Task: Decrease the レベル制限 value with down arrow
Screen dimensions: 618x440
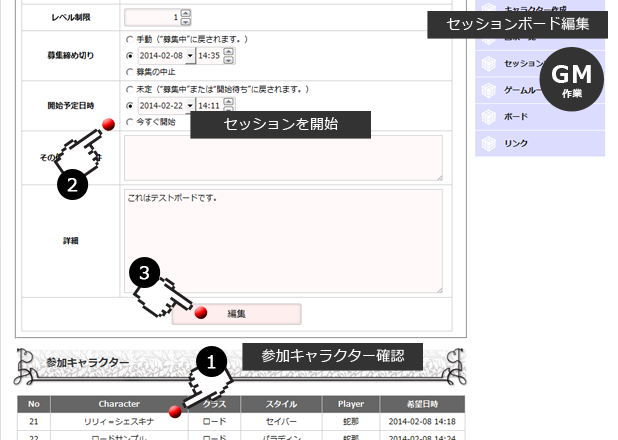Action: (x=186, y=22)
